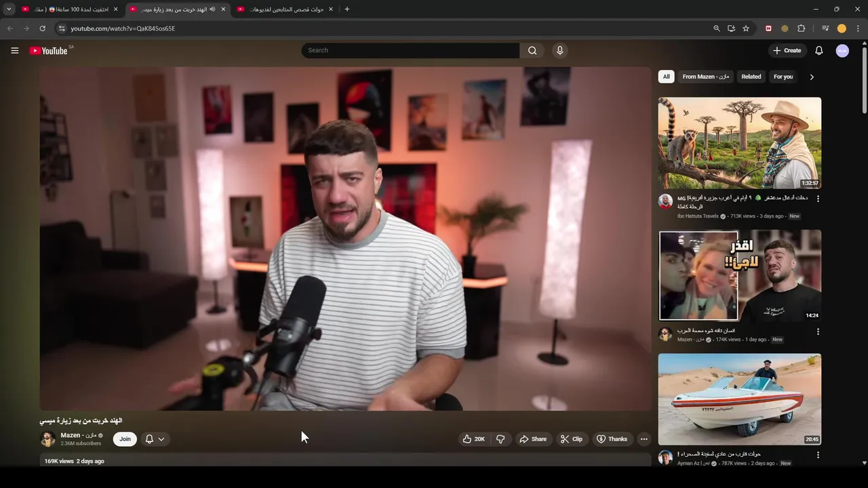The image size is (868, 488).
Task: Open the Ibn Hattuta lemur baobab thumbnail
Action: coord(739,143)
